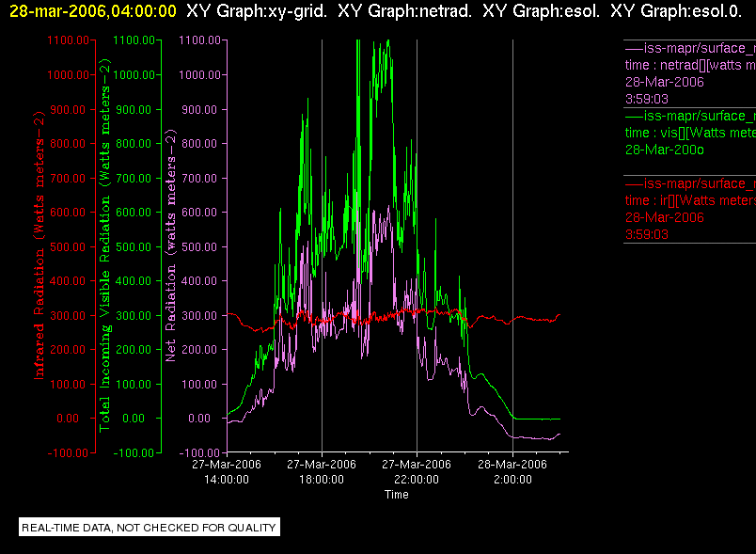Click the Time label under the x-axis

coord(396,495)
